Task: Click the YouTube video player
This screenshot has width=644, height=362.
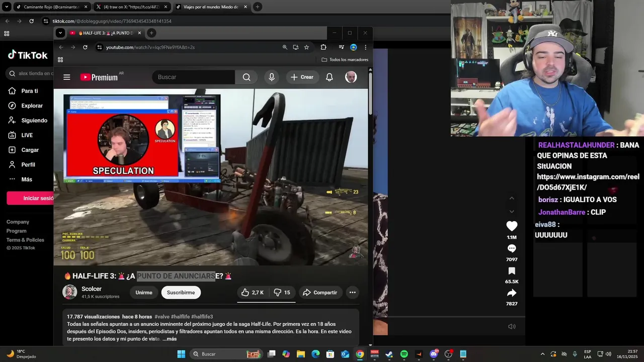Action: 211,177
